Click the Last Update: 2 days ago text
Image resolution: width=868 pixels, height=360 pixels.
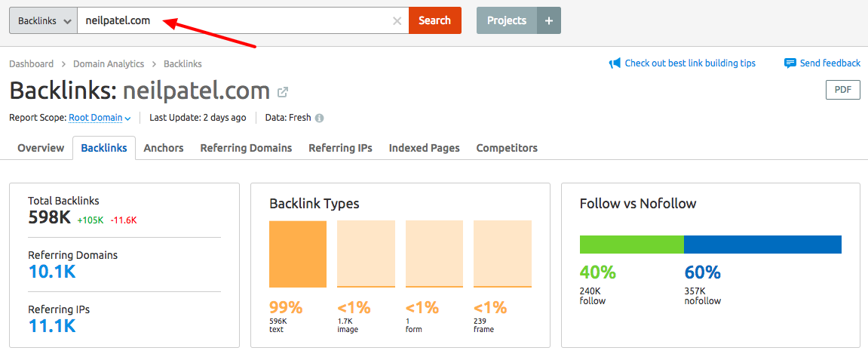198,118
